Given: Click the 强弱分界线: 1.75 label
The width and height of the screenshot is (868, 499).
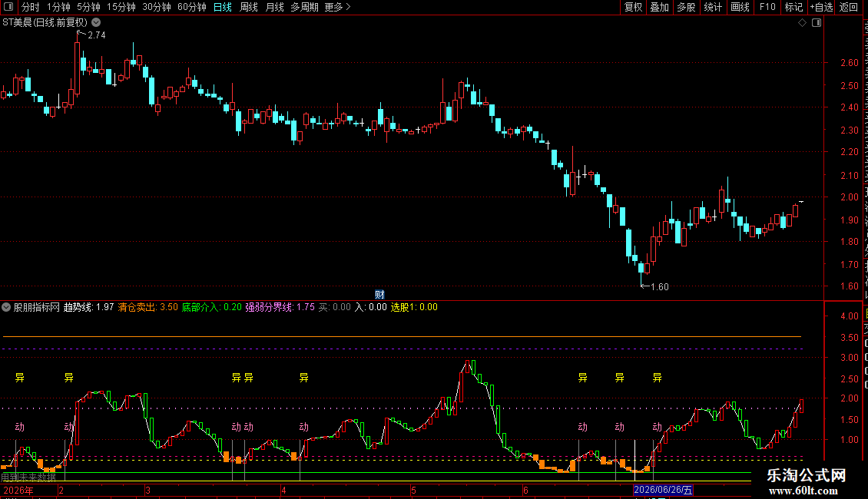Looking at the screenshot, I should click(x=280, y=307).
